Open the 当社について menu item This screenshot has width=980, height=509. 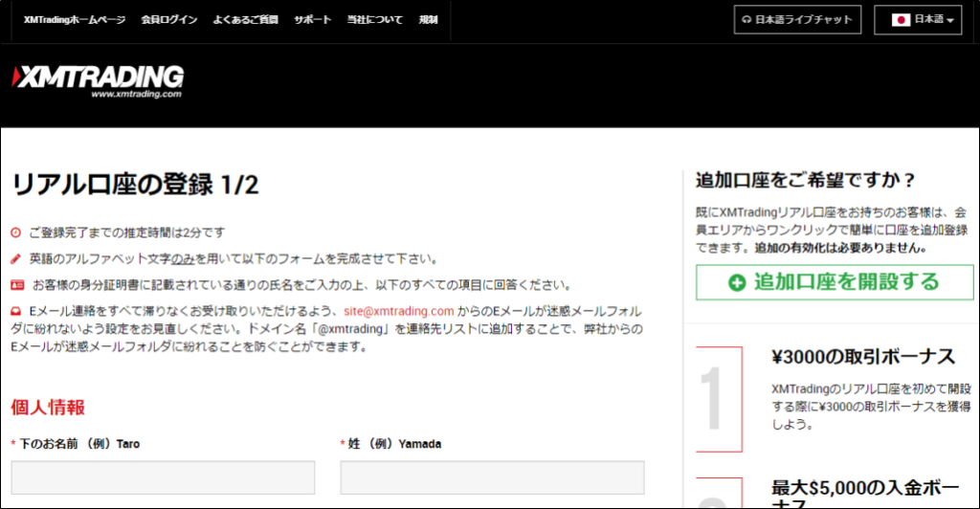tap(374, 20)
